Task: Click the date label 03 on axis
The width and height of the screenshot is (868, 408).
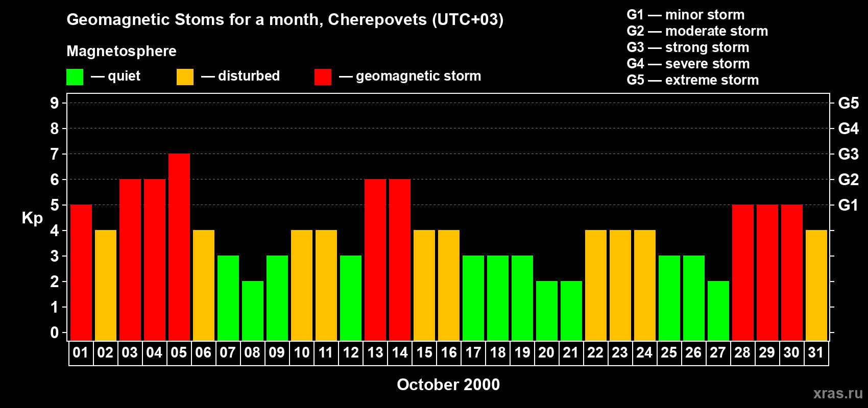Action: point(130,353)
